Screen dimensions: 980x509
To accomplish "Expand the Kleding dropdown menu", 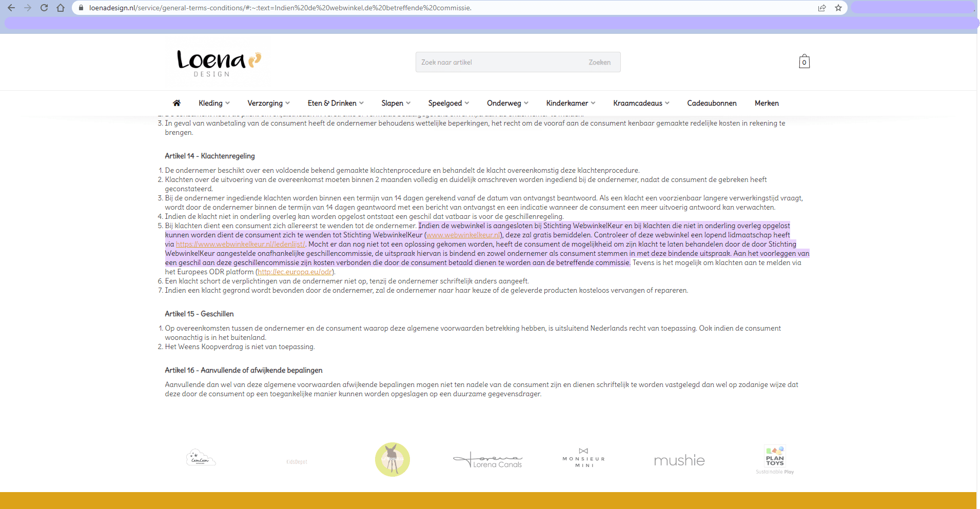I will [x=214, y=103].
